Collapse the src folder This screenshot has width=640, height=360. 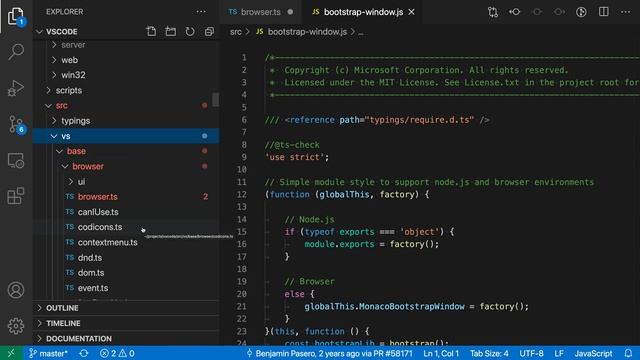tap(49, 106)
